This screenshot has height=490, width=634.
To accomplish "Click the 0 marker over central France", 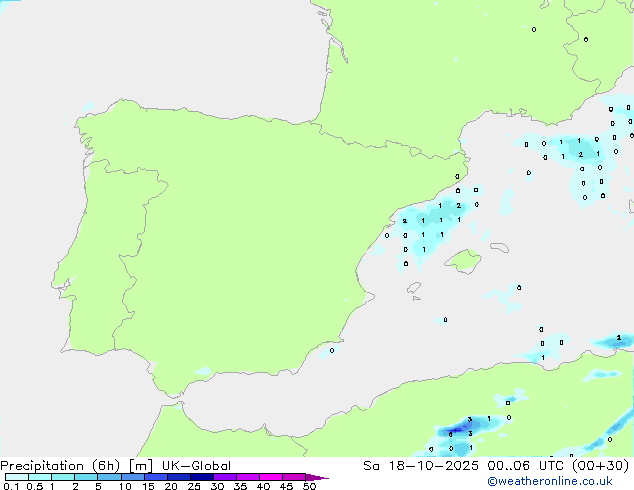I will [x=533, y=29].
